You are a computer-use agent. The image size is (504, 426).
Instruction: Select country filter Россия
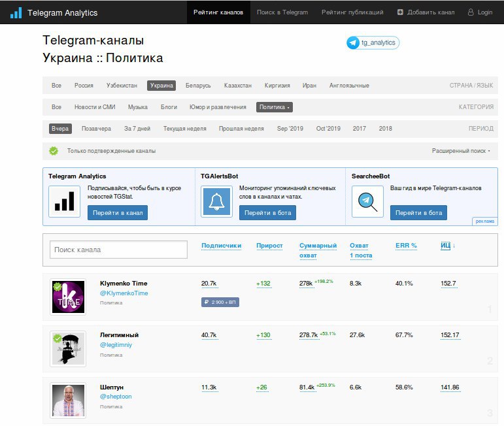tap(84, 86)
